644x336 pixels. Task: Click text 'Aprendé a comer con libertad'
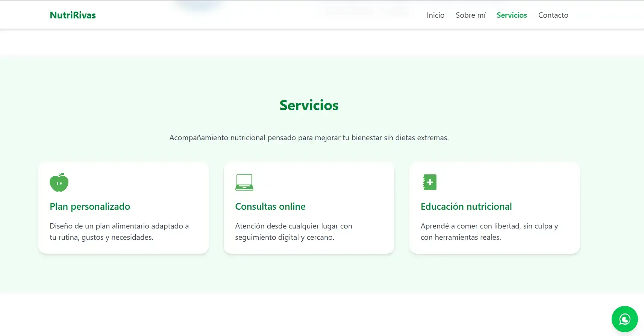(x=470, y=226)
